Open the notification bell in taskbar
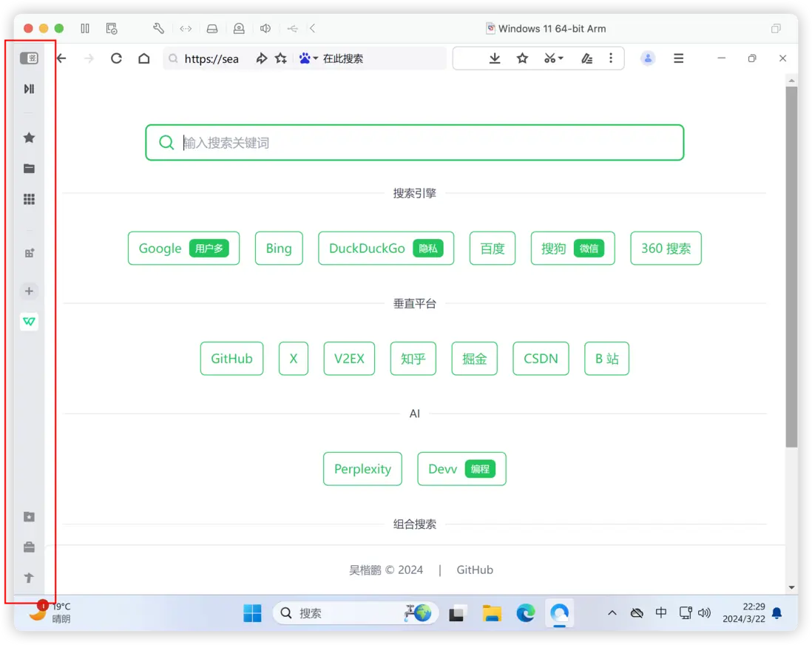This screenshot has width=812, height=645. point(777,613)
